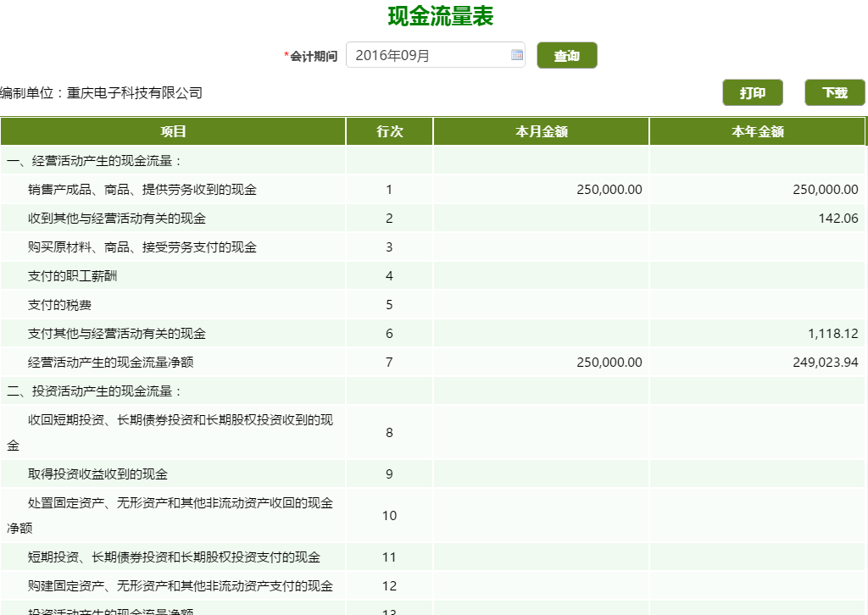Select 收回短期投资、长期债券投资 row label
The height and width of the screenshot is (615, 868).
[x=170, y=433]
